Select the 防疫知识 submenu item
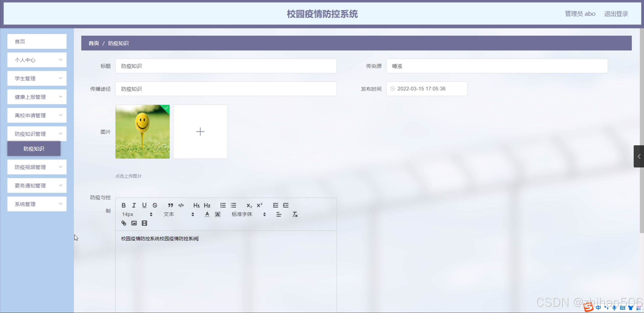Image resolution: width=644 pixels, height=313 pixels. (x=34, y=149)
